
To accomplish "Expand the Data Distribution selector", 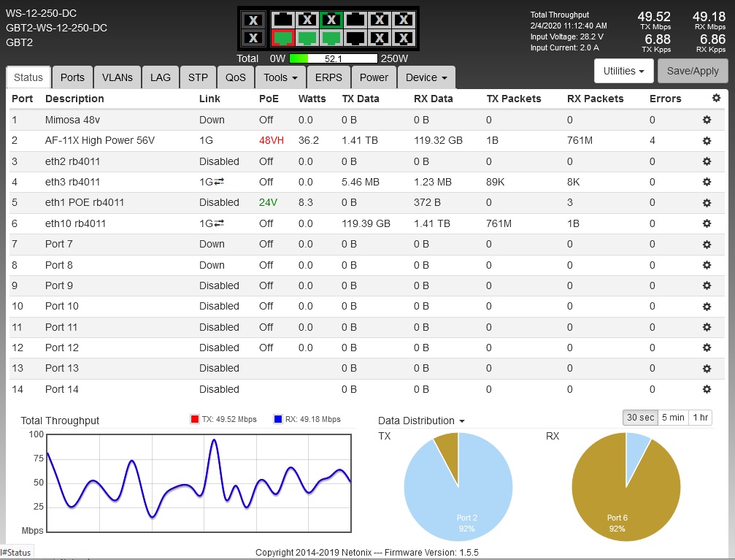I will 421,421.
